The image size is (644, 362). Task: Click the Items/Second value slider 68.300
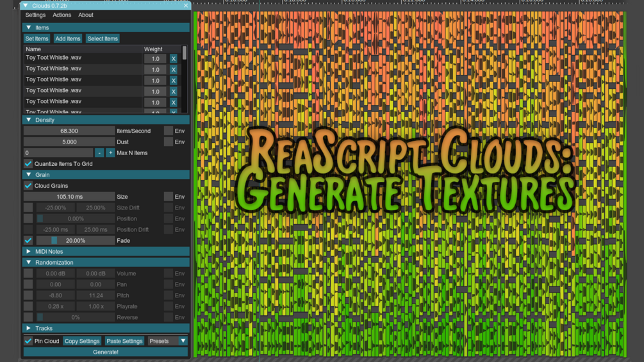(69, 131)
